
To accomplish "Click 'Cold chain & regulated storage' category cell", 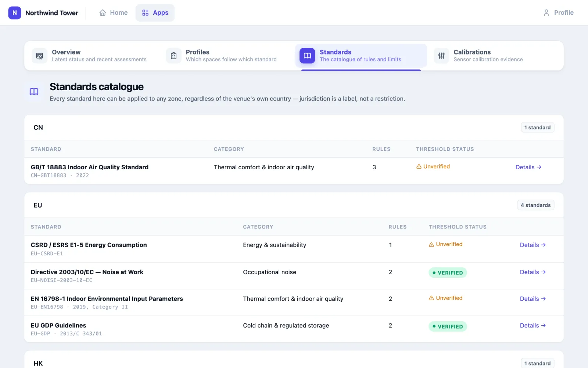I will pos(286,326).
